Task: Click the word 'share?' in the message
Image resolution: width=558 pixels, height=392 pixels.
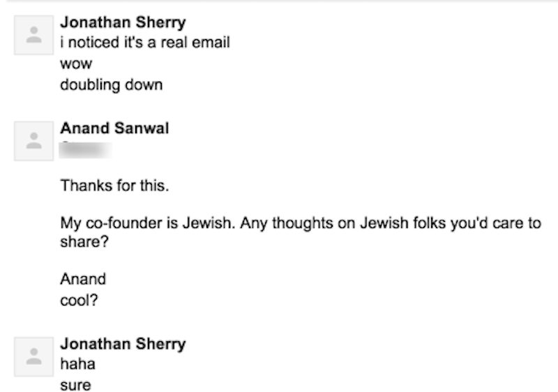Action: (84, 242)
